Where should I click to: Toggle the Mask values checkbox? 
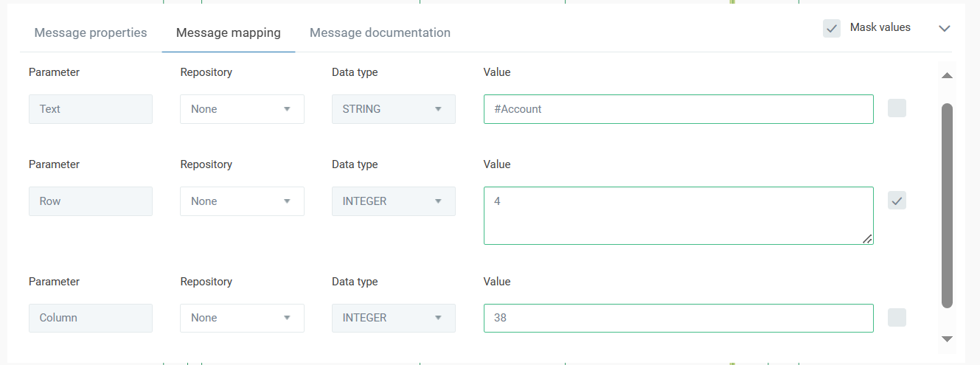(x=832, y=28)
